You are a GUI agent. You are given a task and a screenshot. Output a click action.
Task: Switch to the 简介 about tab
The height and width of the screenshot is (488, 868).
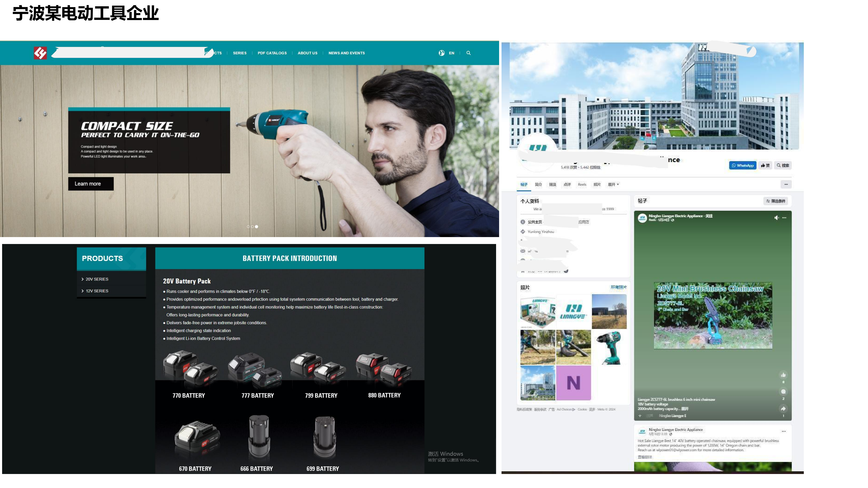538,185
